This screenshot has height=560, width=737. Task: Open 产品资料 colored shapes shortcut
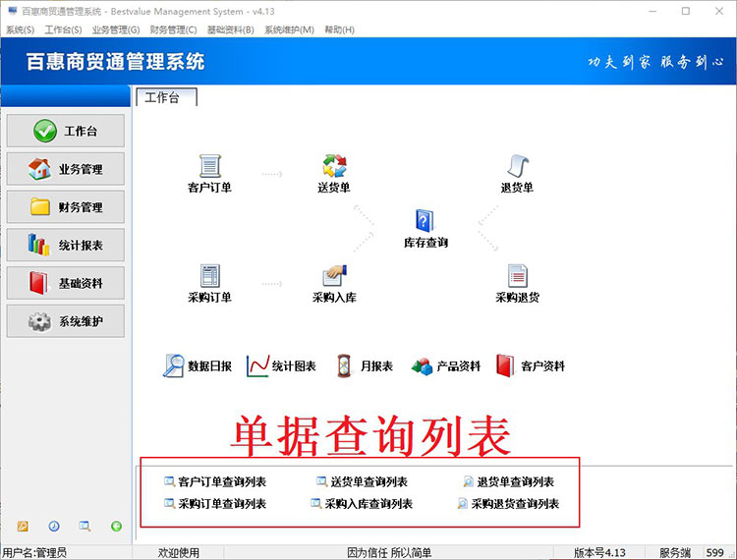(x=445, y=366)
